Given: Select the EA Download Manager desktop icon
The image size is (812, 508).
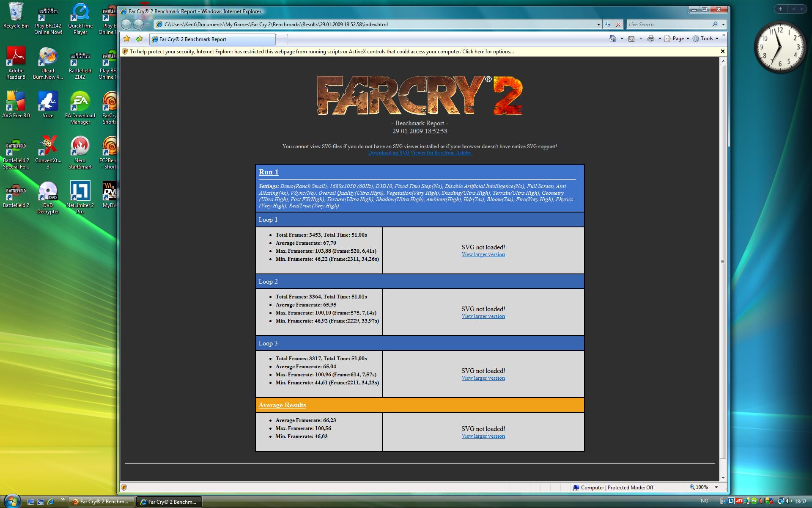Looking at the screenshot, I should [x=80, y=108].
